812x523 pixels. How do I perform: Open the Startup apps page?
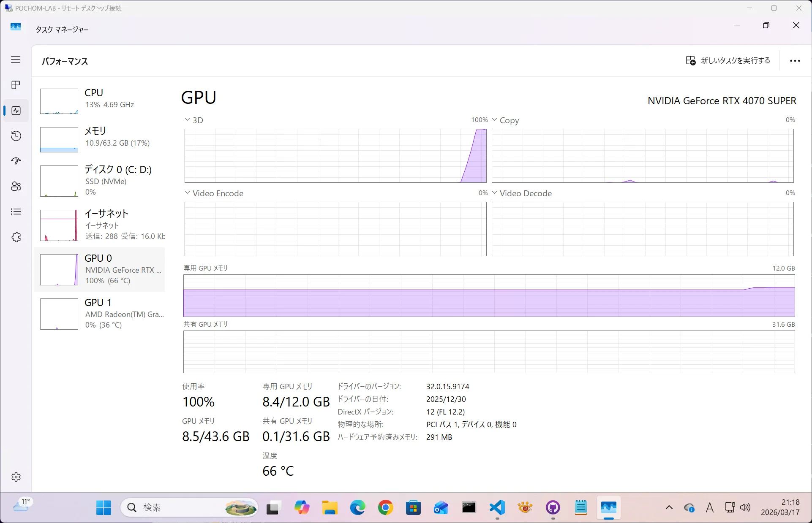pos(16,161)
